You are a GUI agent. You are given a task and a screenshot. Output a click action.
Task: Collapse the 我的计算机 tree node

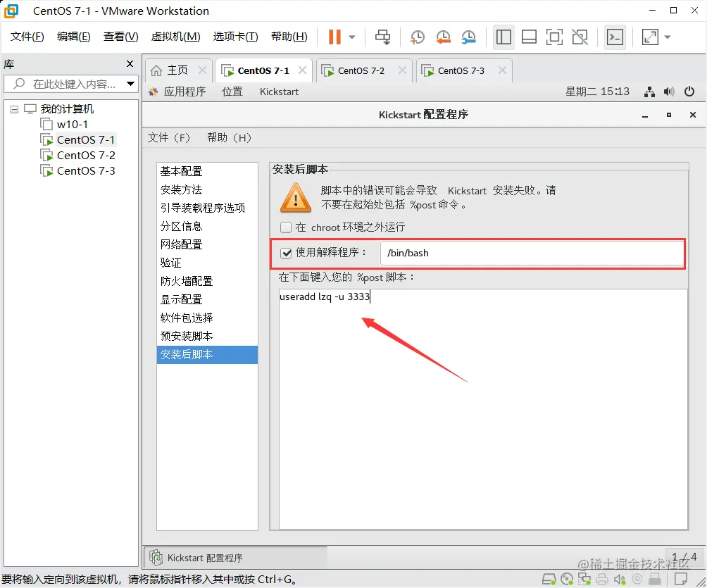tap(14, 109)
